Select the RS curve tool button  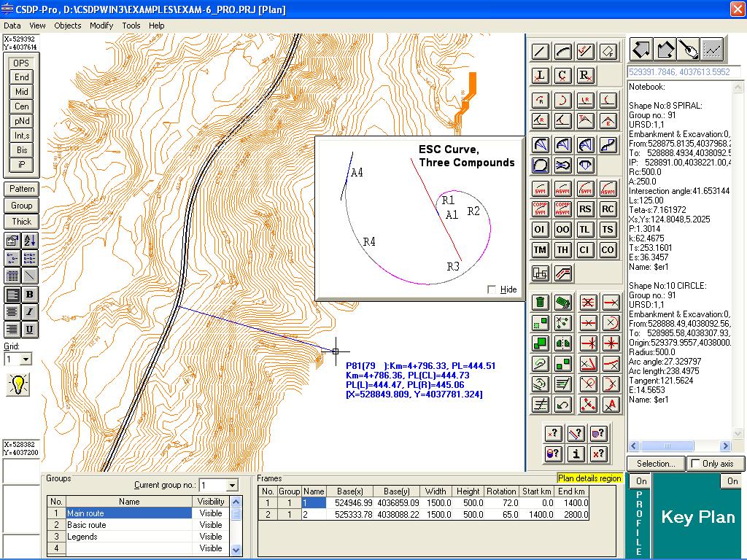pos(585,209)
